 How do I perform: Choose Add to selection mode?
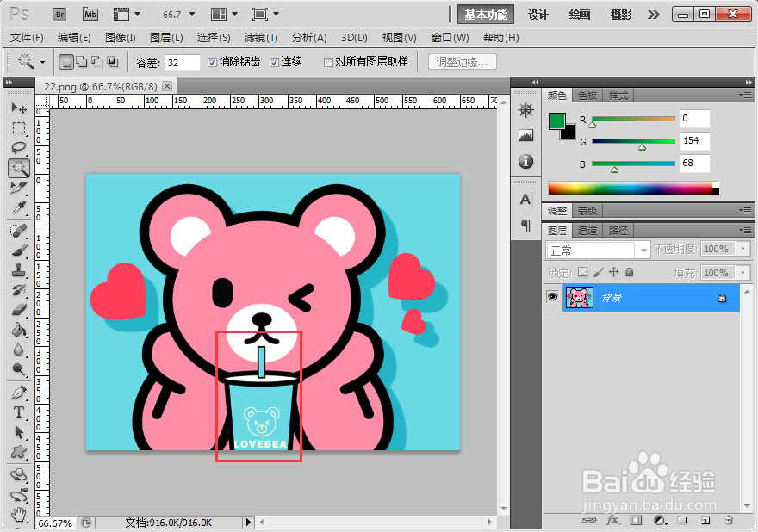click(x=82, y=62)
